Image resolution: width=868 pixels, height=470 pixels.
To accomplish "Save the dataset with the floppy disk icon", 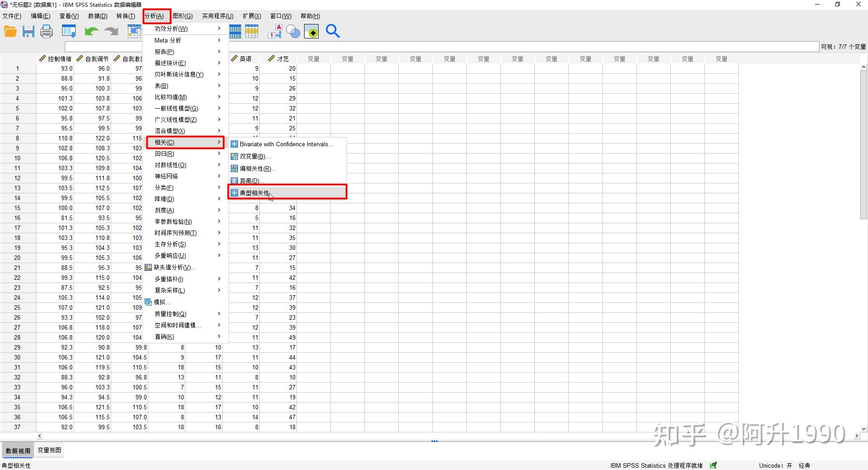I will (29, 31).
